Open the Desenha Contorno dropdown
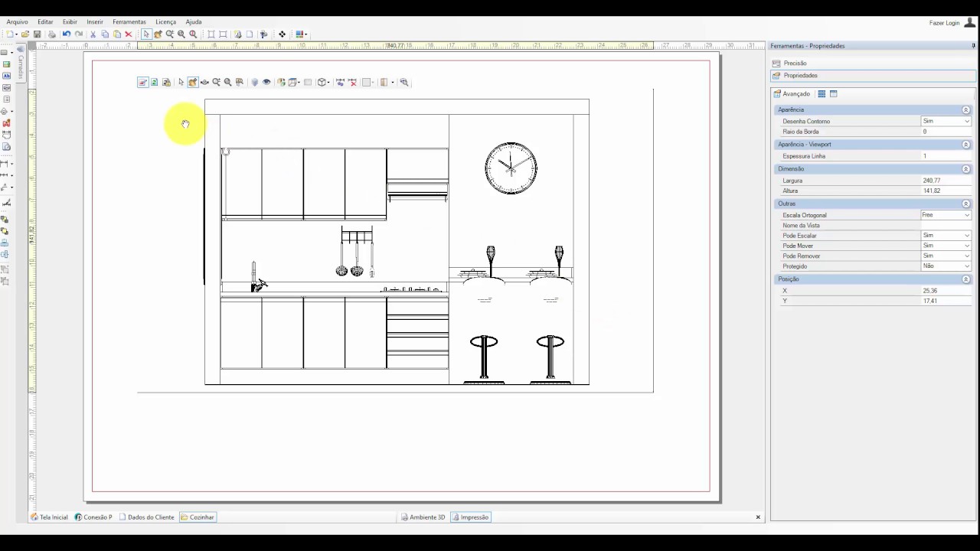980x551 pixels. coord(946,122)
